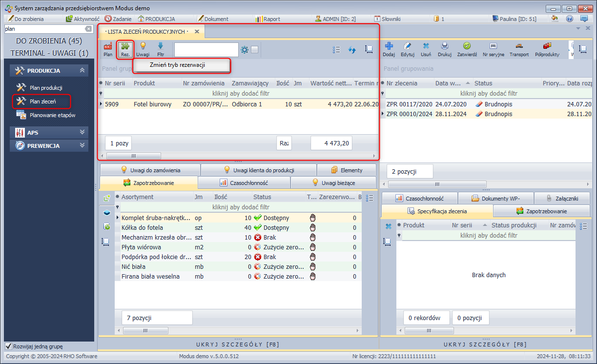Add a new order with Dodaj
The width and height of the screenshot is (597, 364).
[x=389, y=49]
